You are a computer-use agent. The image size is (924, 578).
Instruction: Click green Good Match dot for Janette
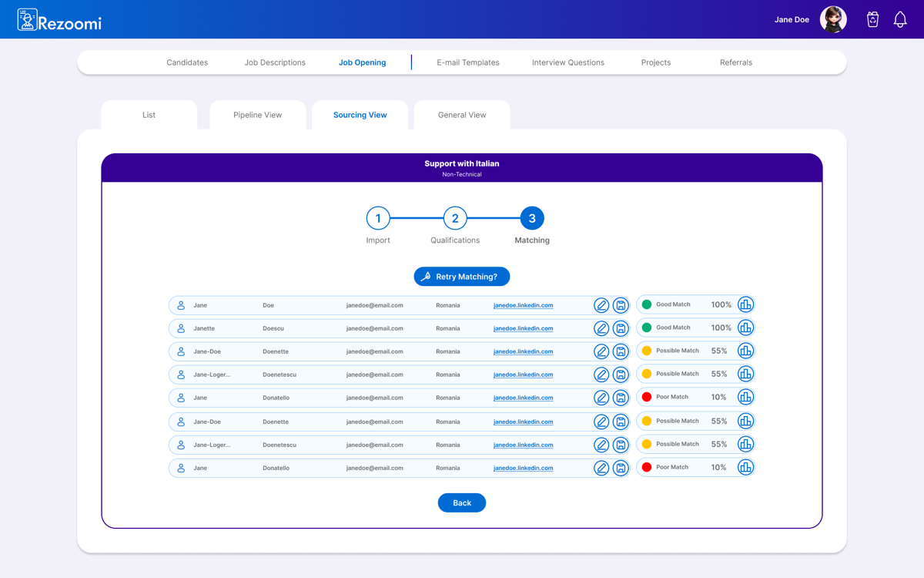(x=647, y=328)
